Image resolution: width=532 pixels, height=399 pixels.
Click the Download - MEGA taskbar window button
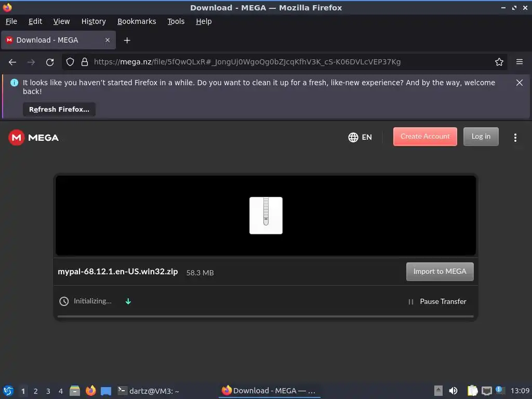click(x=269, y=391)
